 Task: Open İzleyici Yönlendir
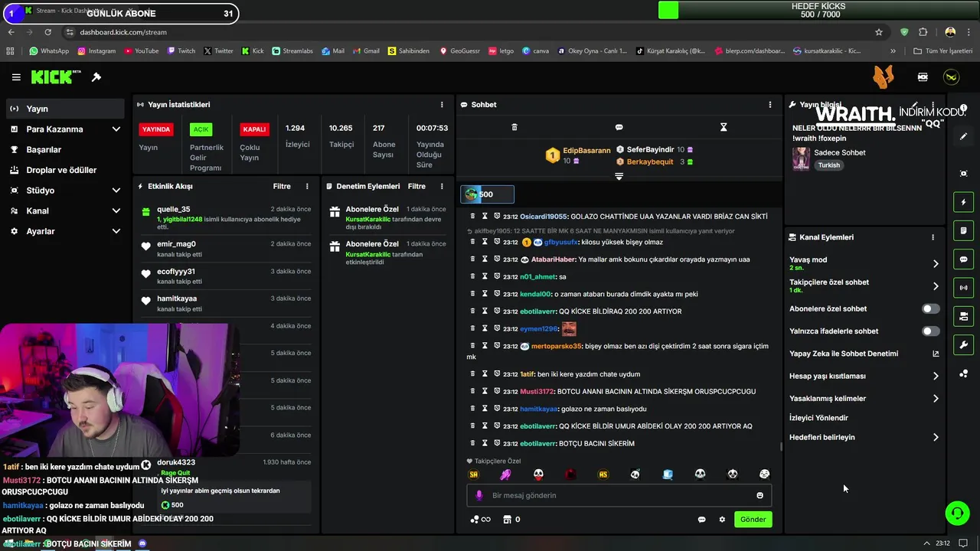tap(818, 418)
